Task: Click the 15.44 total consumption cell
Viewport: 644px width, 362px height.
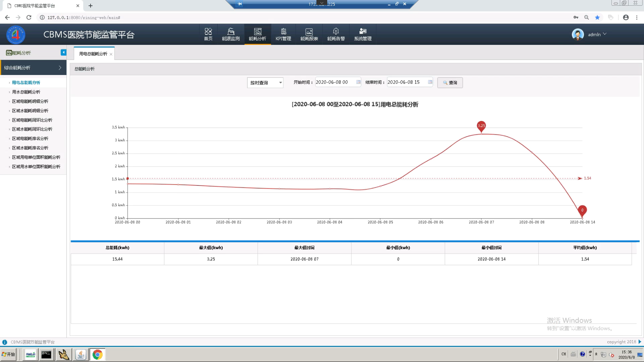Action: click(117, 259)
